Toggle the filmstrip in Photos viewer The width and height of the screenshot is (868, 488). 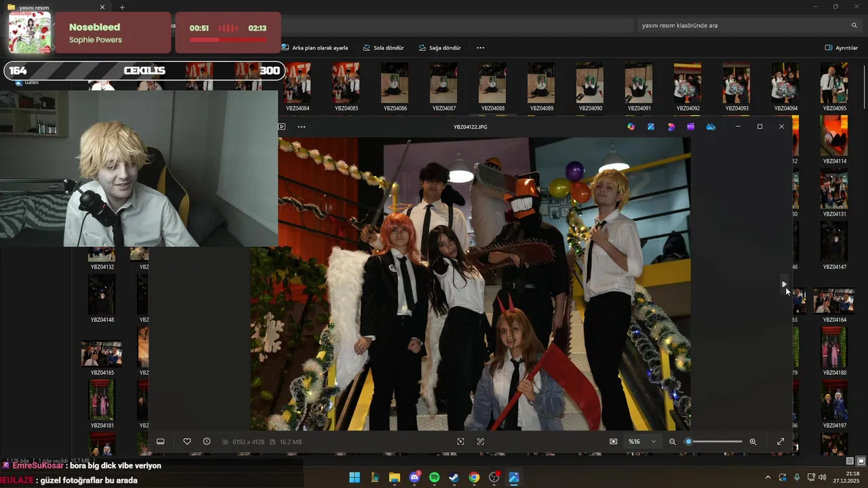point(161,441)
